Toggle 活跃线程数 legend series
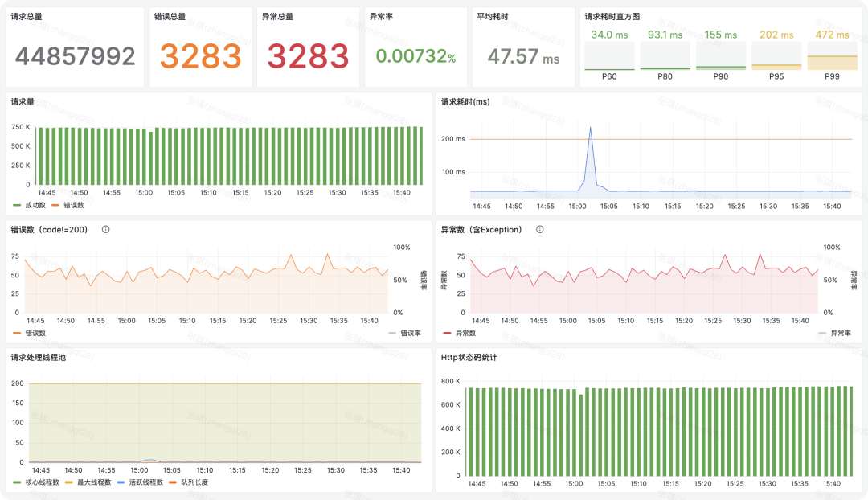This screenshot has height=500, width=868. tap(140, 482)
